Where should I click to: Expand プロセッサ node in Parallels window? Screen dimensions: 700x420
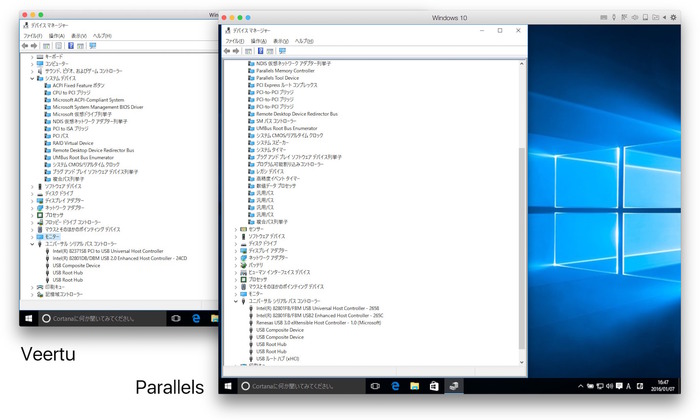coord(236,279)
